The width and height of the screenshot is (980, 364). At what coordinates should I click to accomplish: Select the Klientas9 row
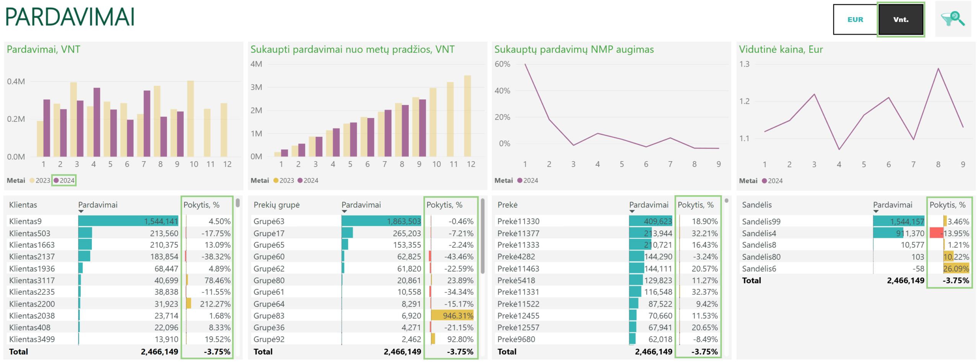coord(120,221)
